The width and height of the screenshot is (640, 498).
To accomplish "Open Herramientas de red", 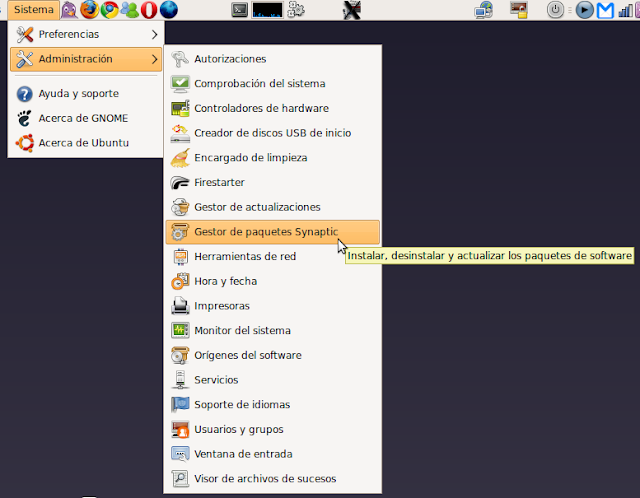I will (273, 257).
